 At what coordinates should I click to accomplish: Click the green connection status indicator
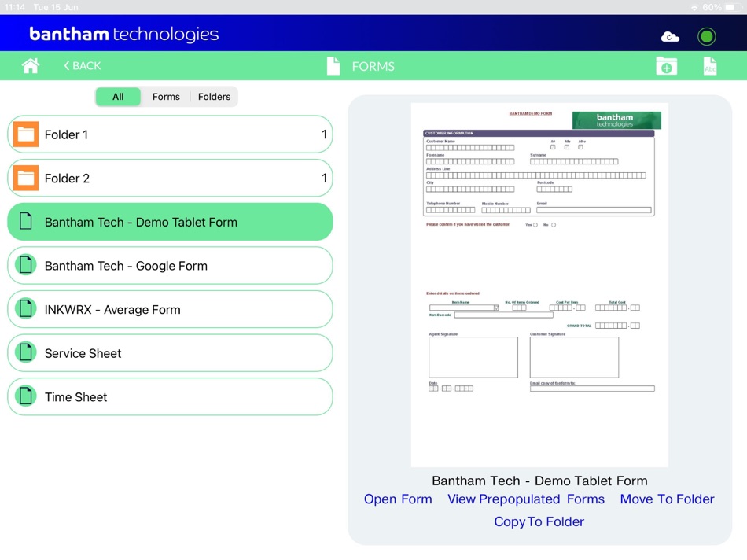click(x=706, y=36)
